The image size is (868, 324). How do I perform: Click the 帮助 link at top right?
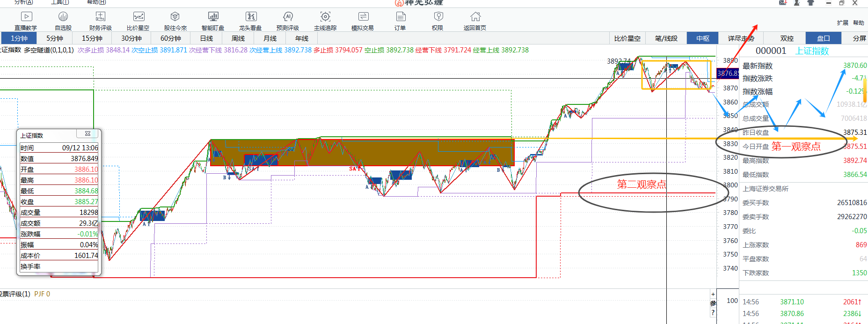coord(859,22)
